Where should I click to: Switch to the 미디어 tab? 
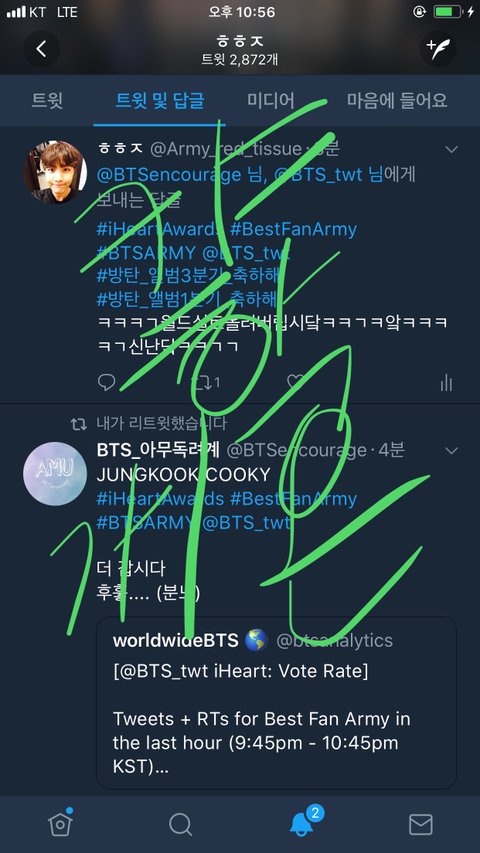(x=270, y=101)
